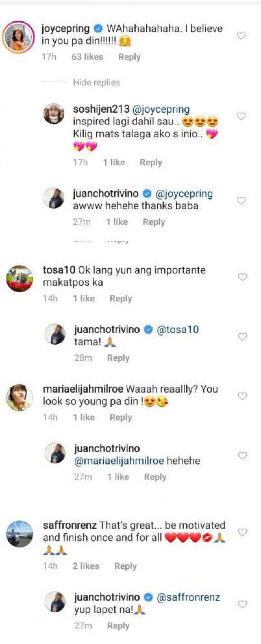Screen dimensions: 261x644
Task: Open saffronrenz's profile avatar
Action: [x=20, y=534]
